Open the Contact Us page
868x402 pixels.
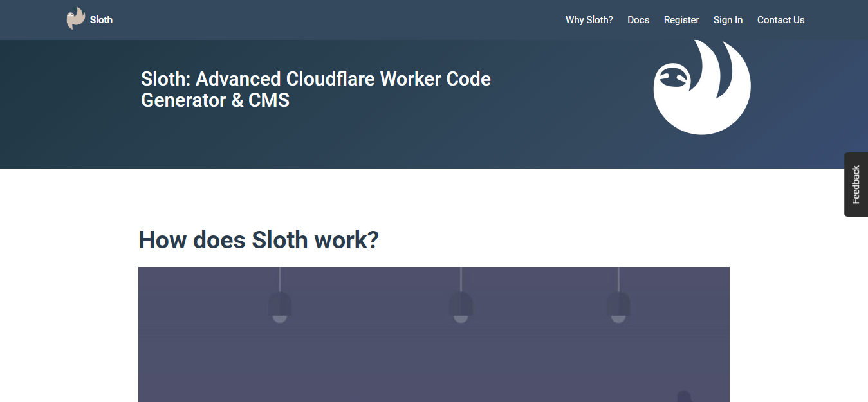[x=780, y=20]
